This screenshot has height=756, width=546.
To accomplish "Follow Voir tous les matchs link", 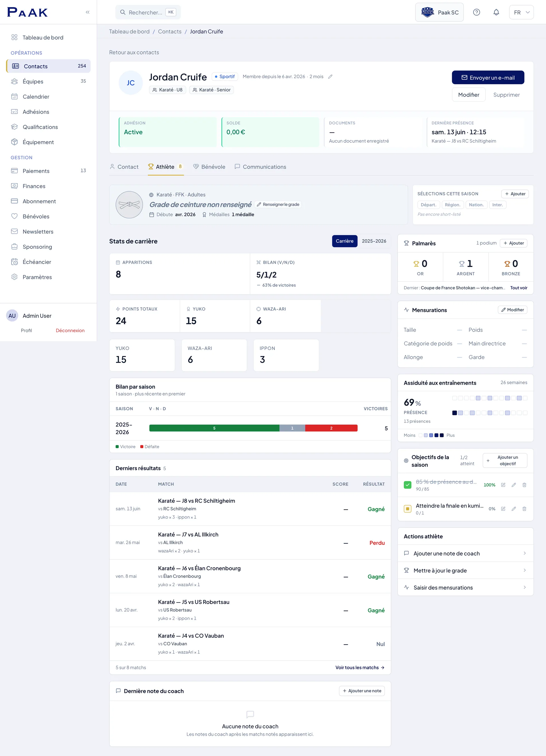I will (x=360, y=667).
